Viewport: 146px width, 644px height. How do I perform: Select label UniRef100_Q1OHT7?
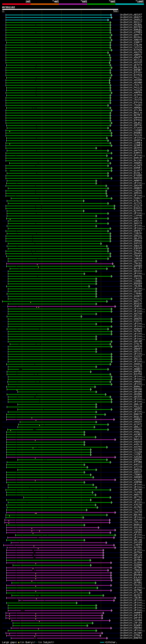point(131,170)
